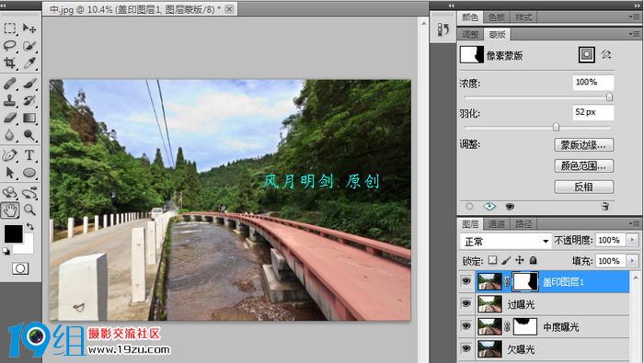Choose the Eraser tool

tap(10, 119)
